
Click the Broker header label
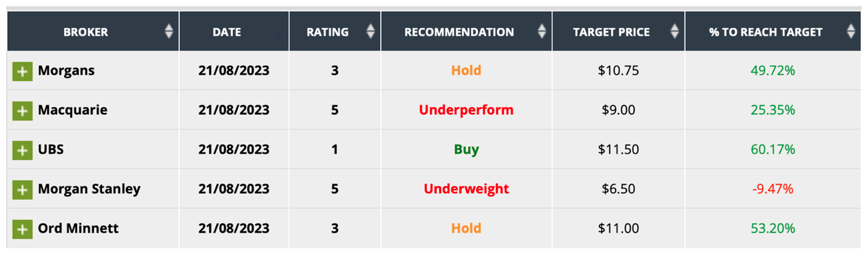[x=86, y=32]
